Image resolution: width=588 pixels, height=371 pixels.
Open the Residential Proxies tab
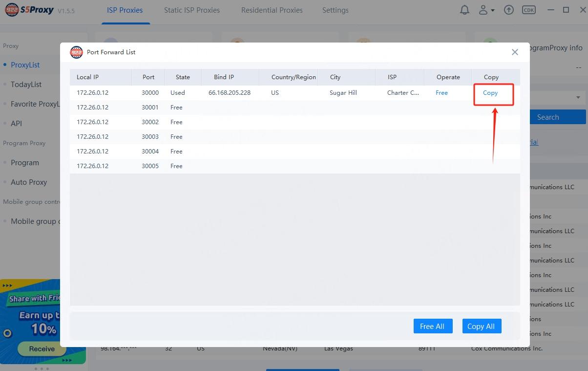pos(272,10)
